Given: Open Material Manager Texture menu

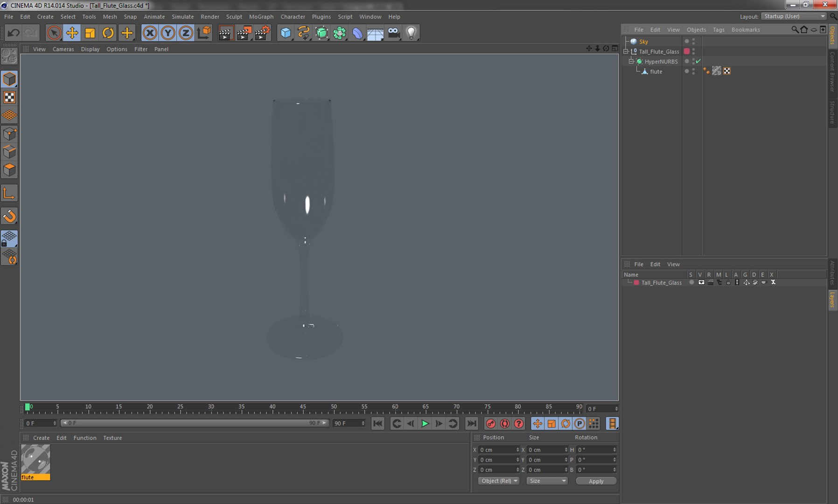Looking at the screenshot, I should pos(112,438).
